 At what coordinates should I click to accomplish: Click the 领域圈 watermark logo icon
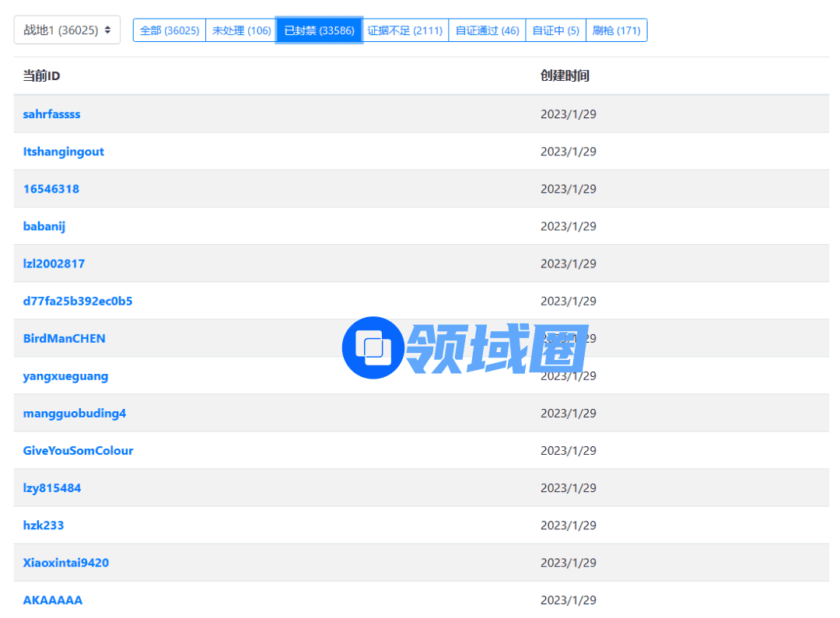point(373,347)
